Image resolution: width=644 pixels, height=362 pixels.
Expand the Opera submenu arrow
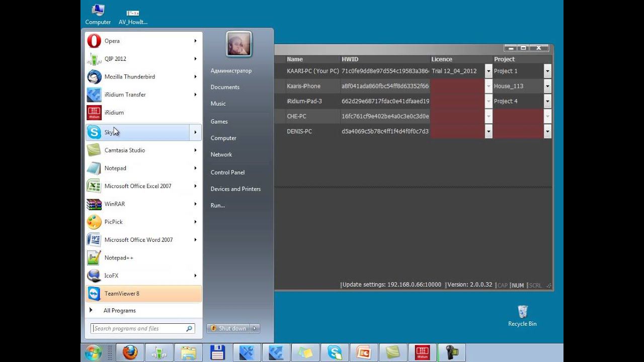195,41
